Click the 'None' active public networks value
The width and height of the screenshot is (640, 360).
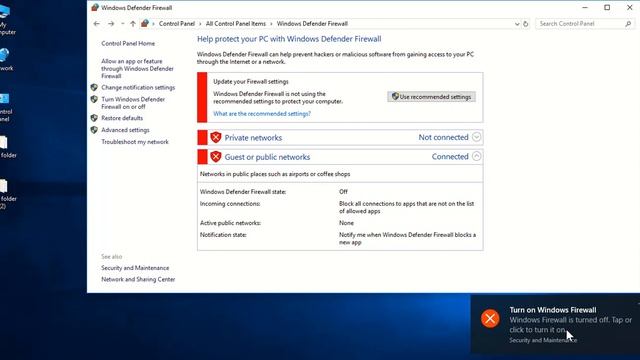tap(346, 223)
